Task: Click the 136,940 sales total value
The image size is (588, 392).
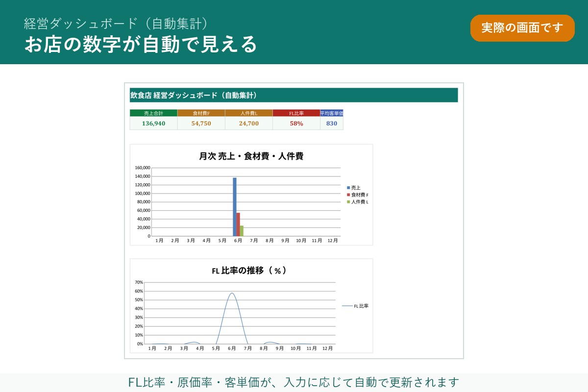Action: coord(153,123)
